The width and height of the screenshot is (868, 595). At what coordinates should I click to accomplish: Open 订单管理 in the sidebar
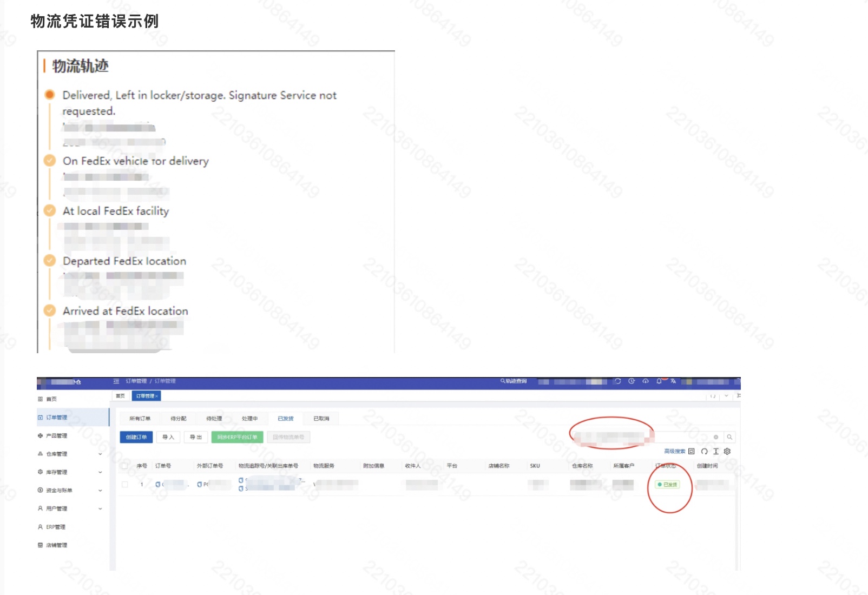[x=73, y=418]
